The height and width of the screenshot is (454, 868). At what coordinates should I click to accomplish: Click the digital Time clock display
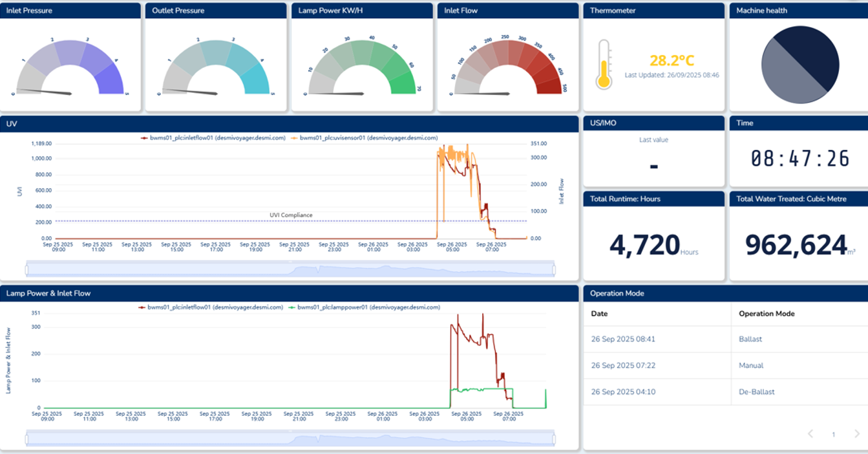pyautogui.click(x=799, y=159)
